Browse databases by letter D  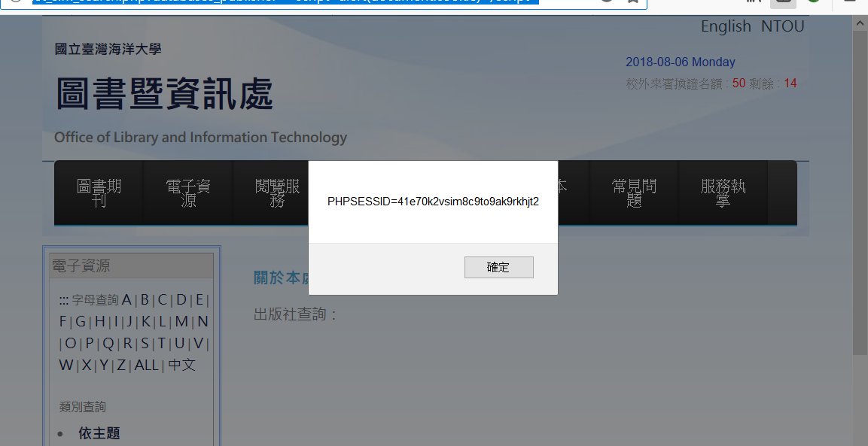pos(181,300)
